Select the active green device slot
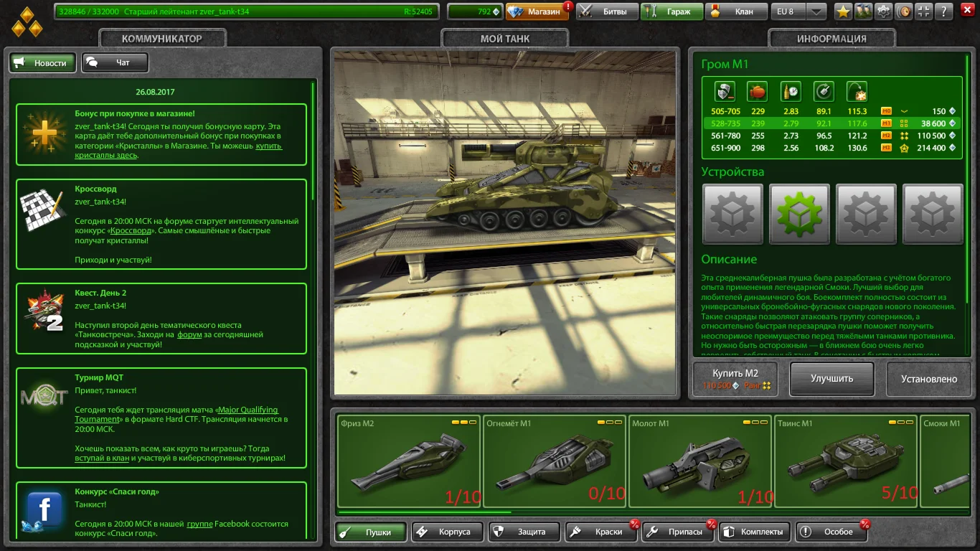 pyautogui.click(x=799, y=212)
